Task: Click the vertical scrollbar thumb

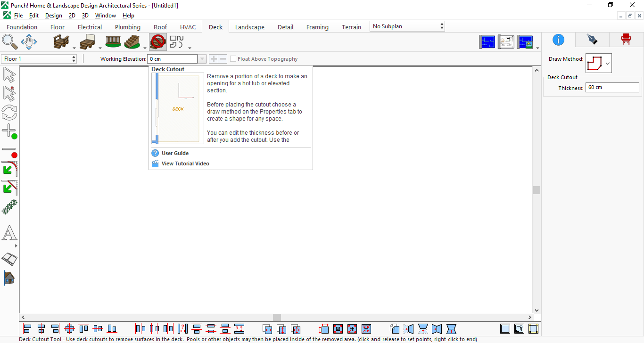Action: tap(537, 190)
